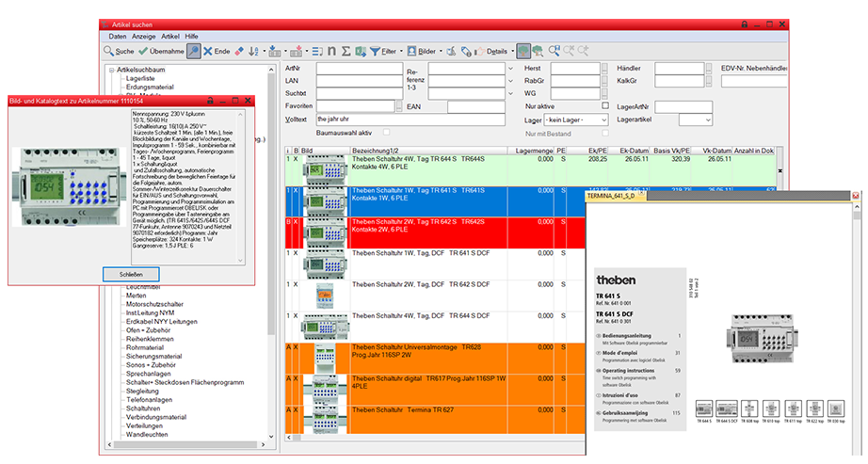
Task: Select row 'Theben Schaltuhr 4W, Tag TR 644 S'
Action: [532, 170]
